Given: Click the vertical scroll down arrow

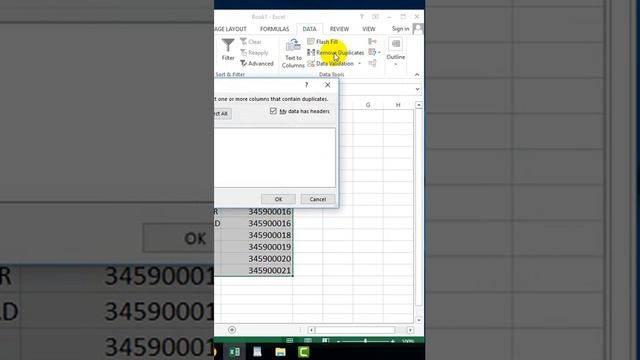Looking at the screenshot, I should [418, 320].
